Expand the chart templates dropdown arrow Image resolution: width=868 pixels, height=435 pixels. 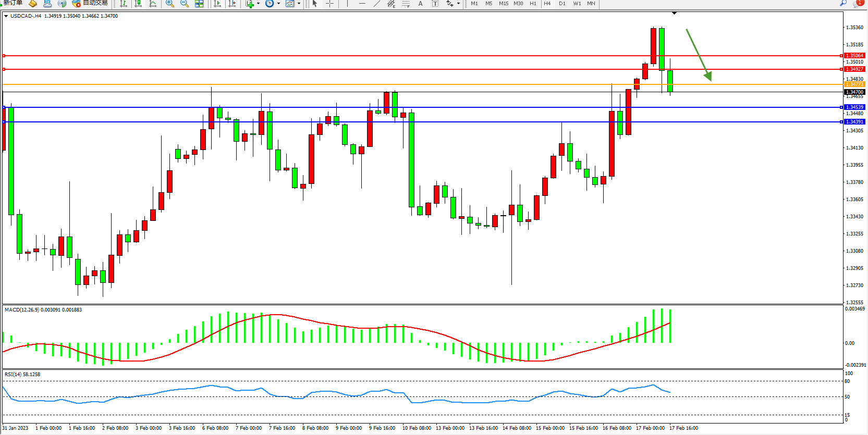299,4
